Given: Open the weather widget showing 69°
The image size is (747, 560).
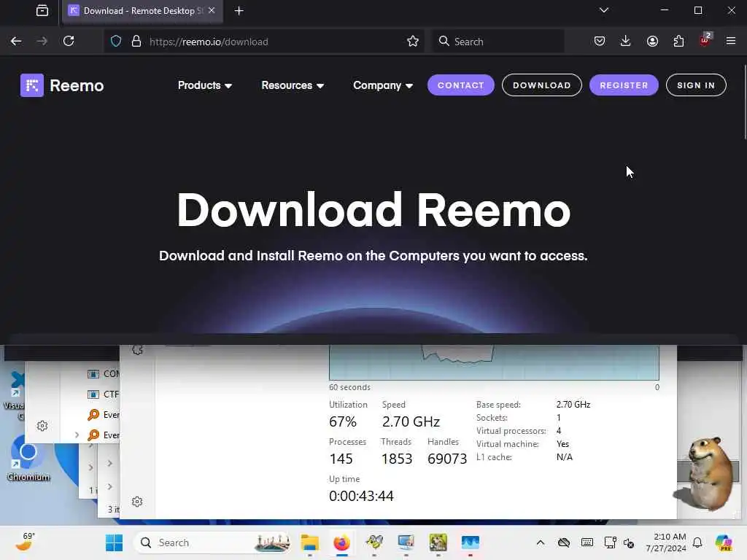Looking at the screenshot, I should click(x=25, y=542).
